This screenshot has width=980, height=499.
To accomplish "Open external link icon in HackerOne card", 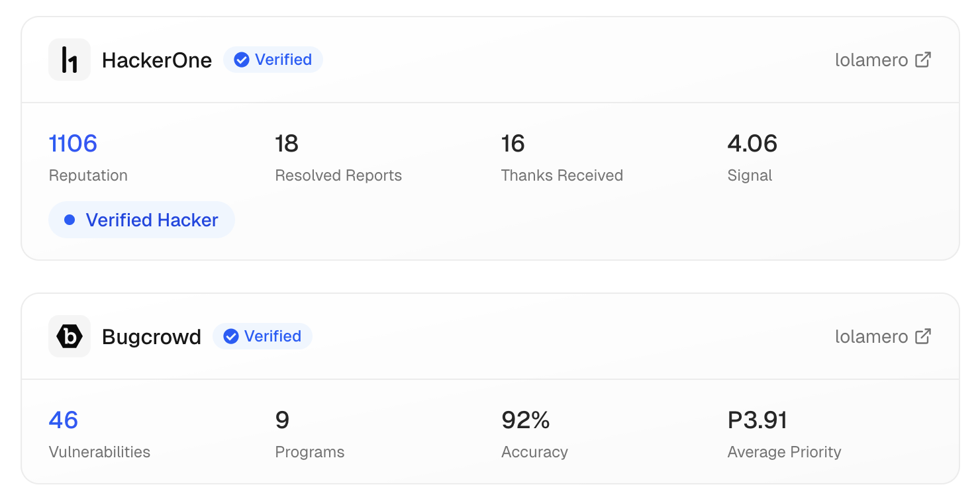I will click(x=923, y=60).
